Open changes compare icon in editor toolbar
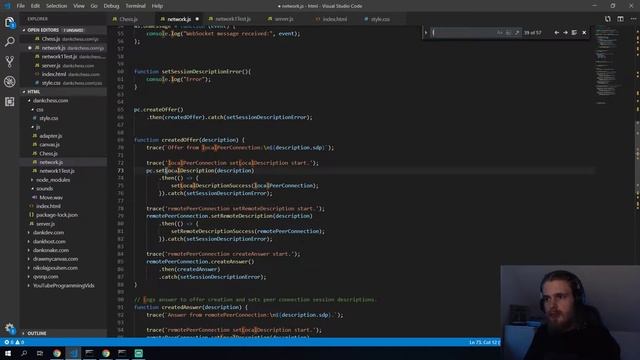Image resolution: width=640 pixels, height=360 pixels. (x=608, y=19)
